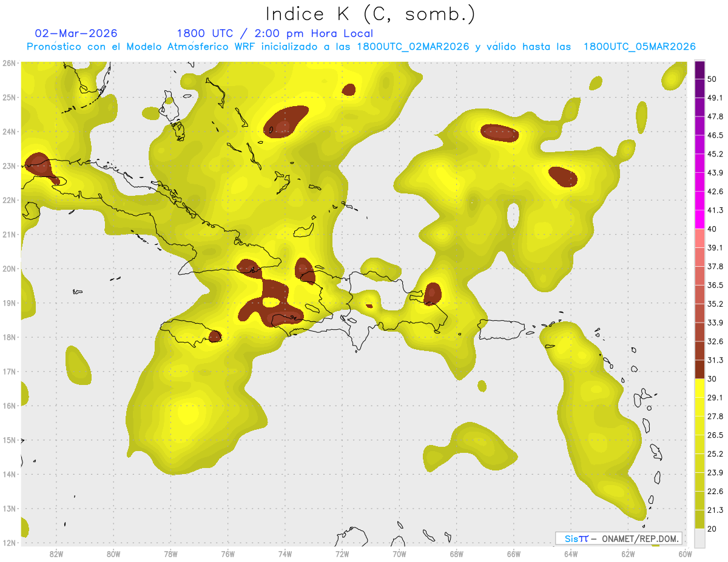Viewport: 728px width, 562px height.
Task: Click the 'SisTT – ONAMET/REP.DOM.' credit box
Action: 619,538
